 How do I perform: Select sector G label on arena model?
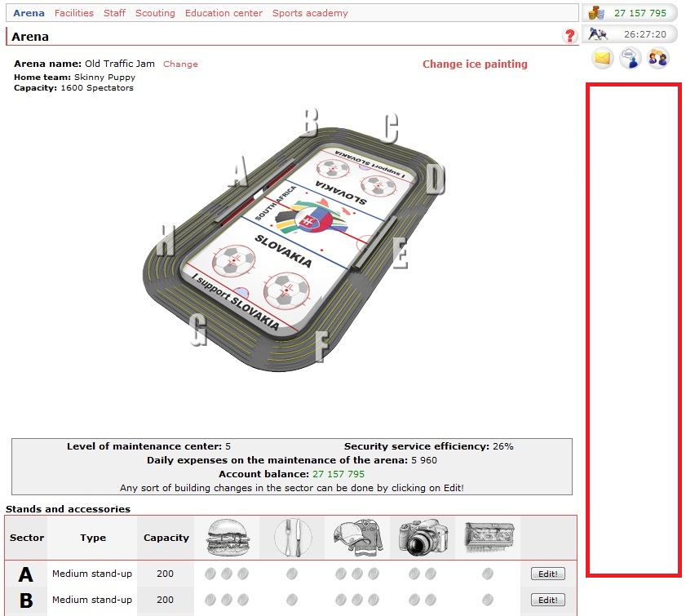(198, 330)
